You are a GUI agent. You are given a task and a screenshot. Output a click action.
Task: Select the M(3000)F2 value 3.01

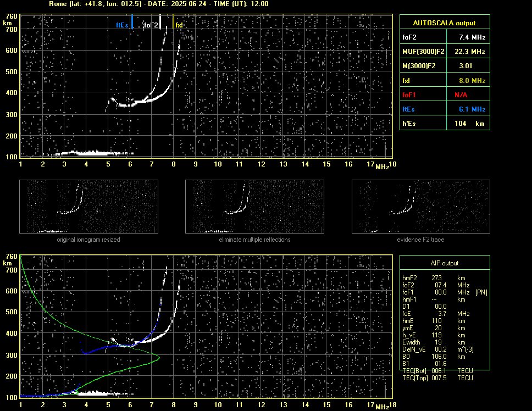click(x=468, y=65)
